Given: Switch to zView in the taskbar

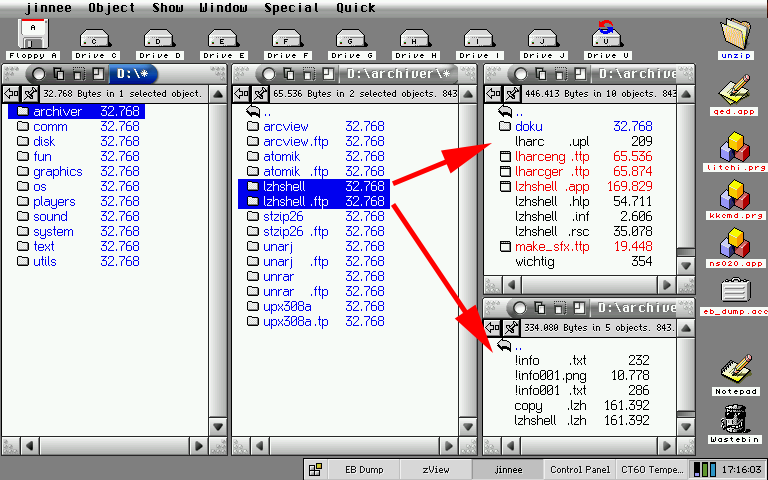Looking at the screenshot, I should click(x=434, y=469).
